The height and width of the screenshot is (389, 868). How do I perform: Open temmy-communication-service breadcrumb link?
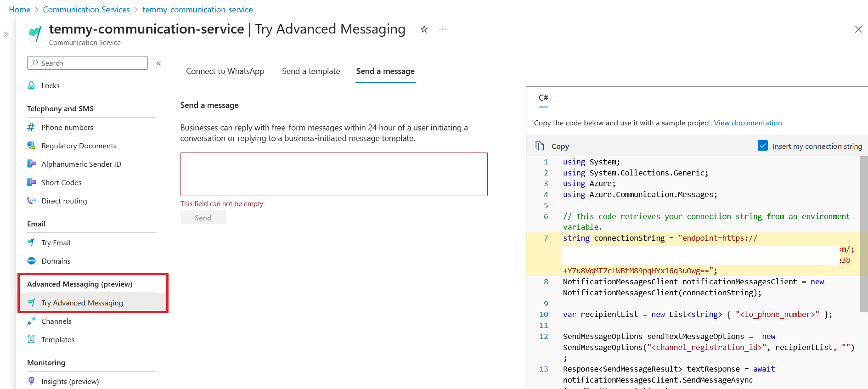click(197, 10)
